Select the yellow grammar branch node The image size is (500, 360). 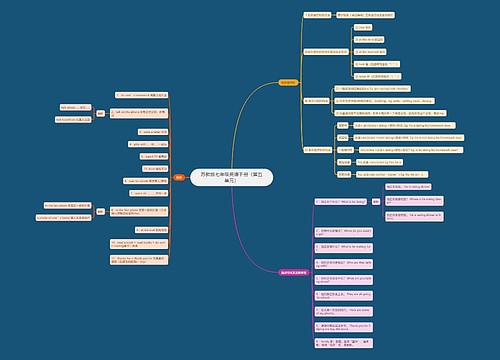(288, 82)
